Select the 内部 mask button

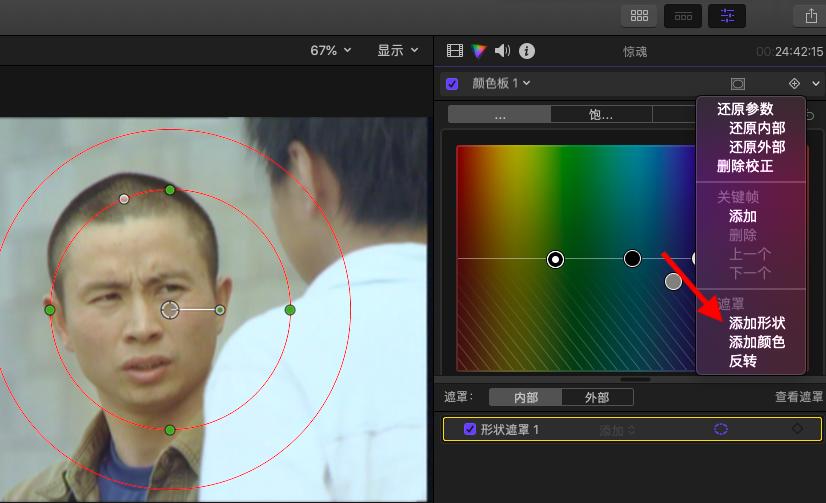[526, 397]
